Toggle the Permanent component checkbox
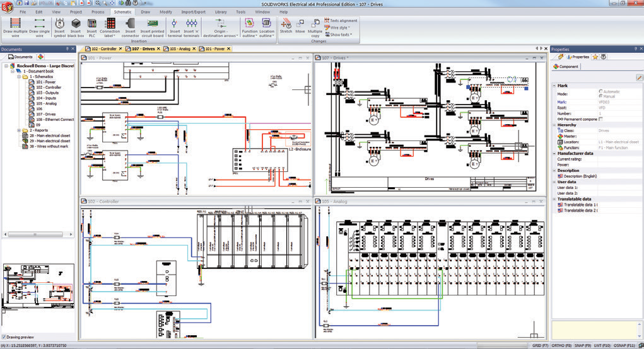The width and height of the screenshot is (644, 349). point(600,118)
